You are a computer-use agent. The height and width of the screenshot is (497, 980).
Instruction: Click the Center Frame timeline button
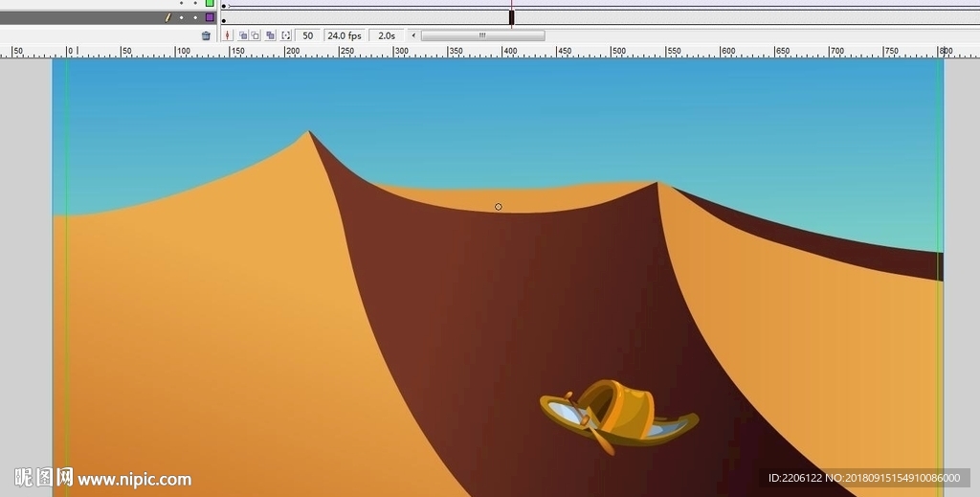[228, 35]
